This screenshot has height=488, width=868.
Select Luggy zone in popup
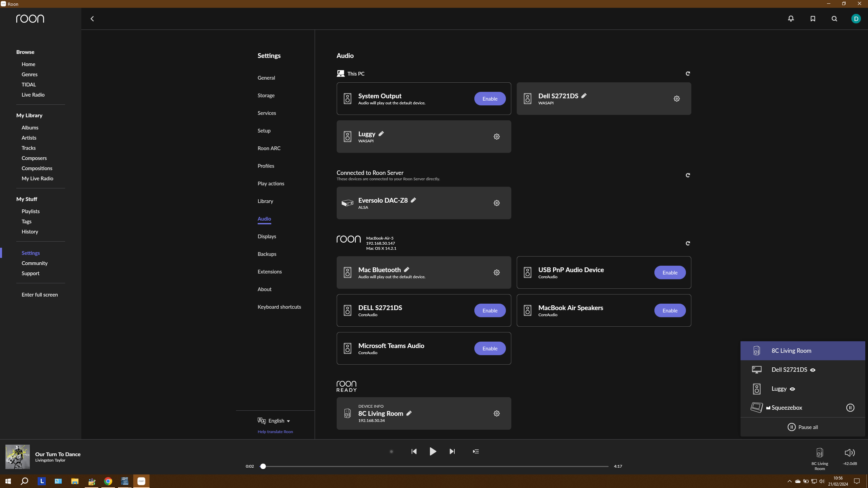(803, 389)
